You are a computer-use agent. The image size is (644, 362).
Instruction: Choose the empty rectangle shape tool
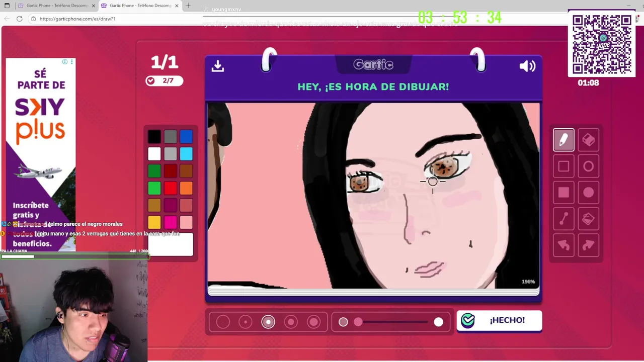coord(563,166)
